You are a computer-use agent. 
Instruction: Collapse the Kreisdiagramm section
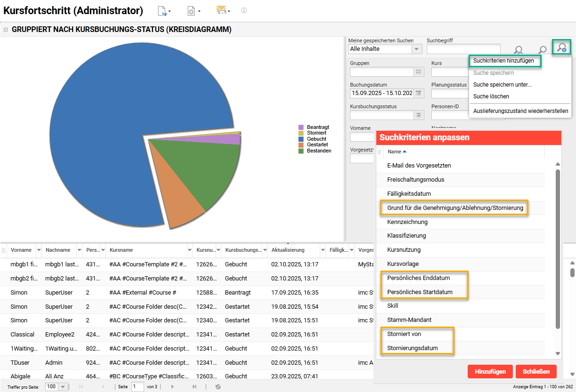click(x=6, y=30)
